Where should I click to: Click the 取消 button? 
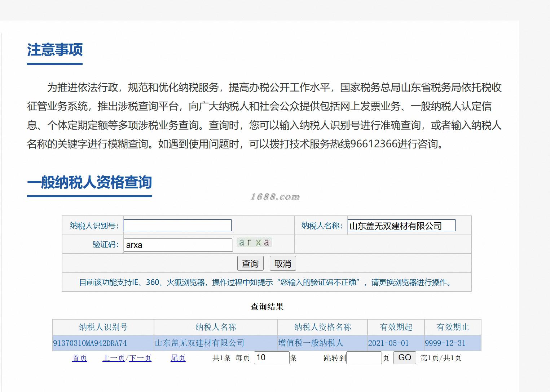[x=283, y=263]
